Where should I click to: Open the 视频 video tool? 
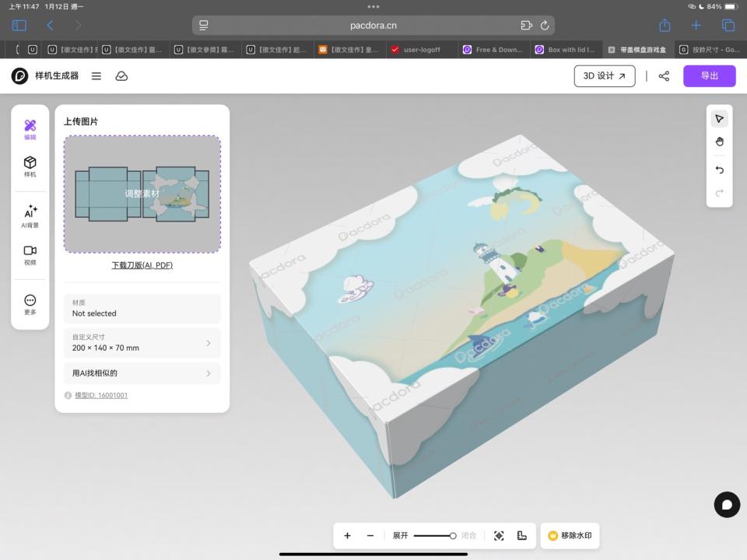30,254
